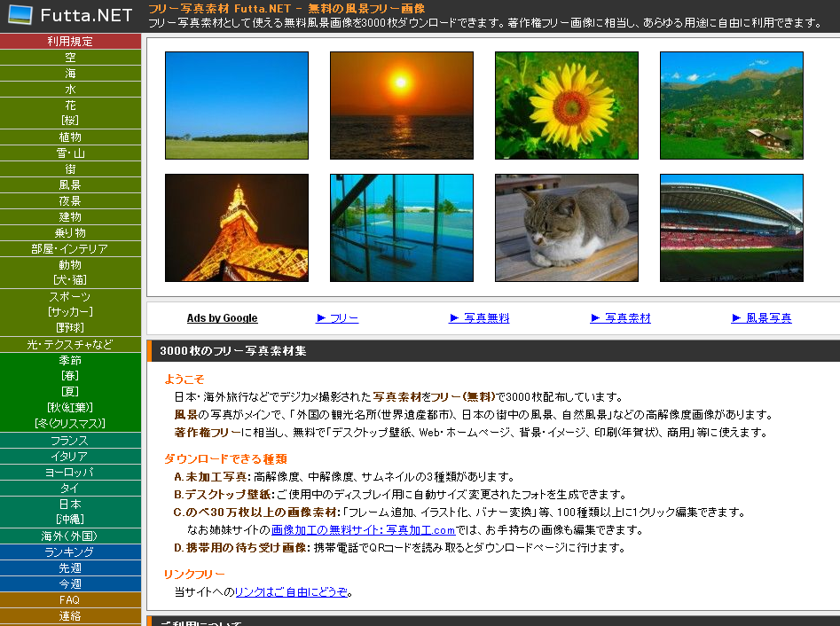Viewport: 840px width, 626px height.
Task: Open the [沖縄] sidebar category
Action: (70, 520)
